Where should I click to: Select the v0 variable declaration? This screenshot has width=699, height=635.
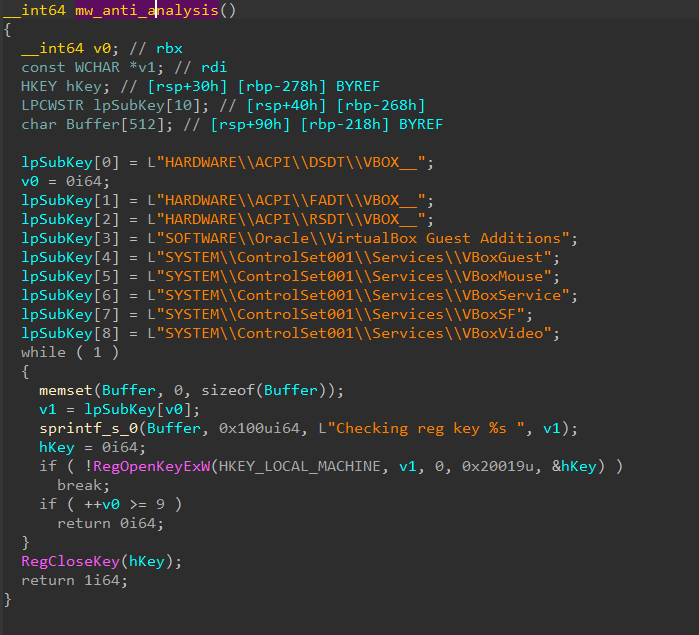coord(70,48)
